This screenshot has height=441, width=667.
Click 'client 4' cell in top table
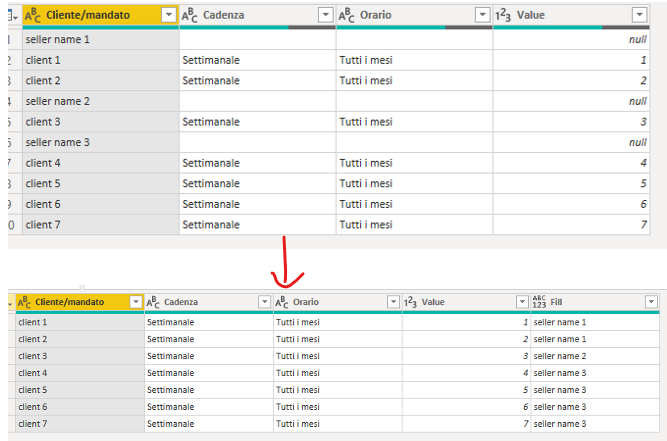click(x=101, y=163)
